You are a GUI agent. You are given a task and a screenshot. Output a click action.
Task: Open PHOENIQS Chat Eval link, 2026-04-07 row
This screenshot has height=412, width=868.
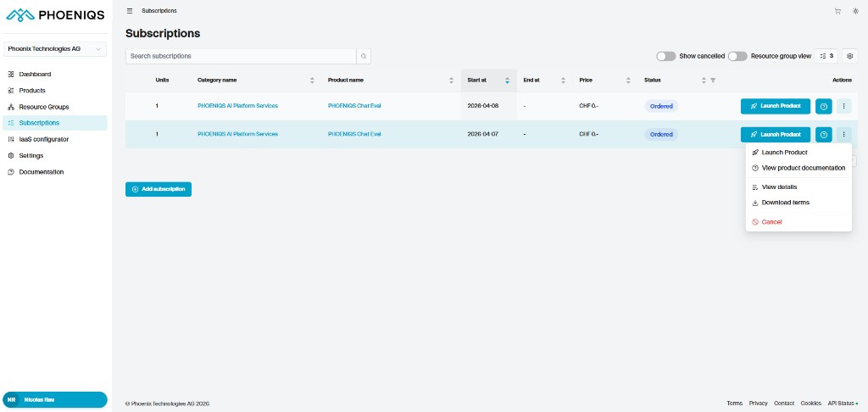pos(354,134)
